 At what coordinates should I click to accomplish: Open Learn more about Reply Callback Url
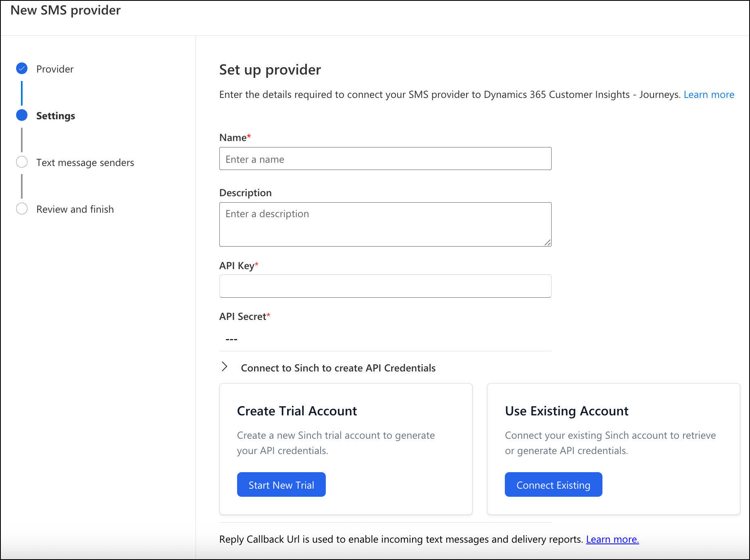(612, 539)
